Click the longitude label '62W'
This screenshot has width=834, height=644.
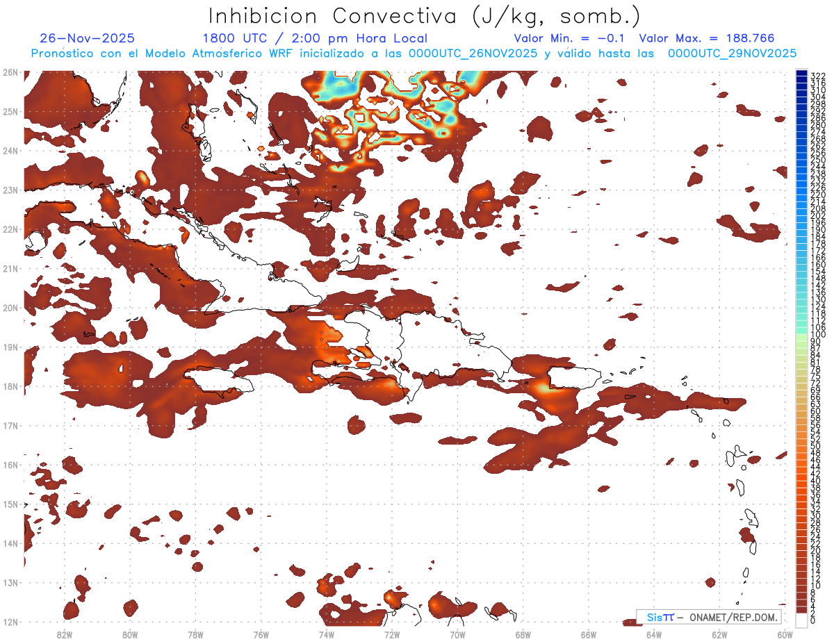coord(719,634)
